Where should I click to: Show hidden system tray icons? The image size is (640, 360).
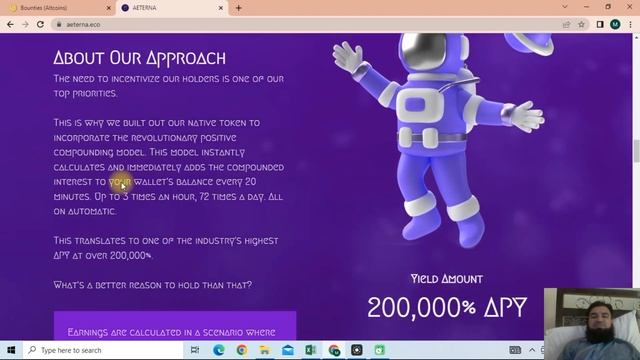point(532,350)
